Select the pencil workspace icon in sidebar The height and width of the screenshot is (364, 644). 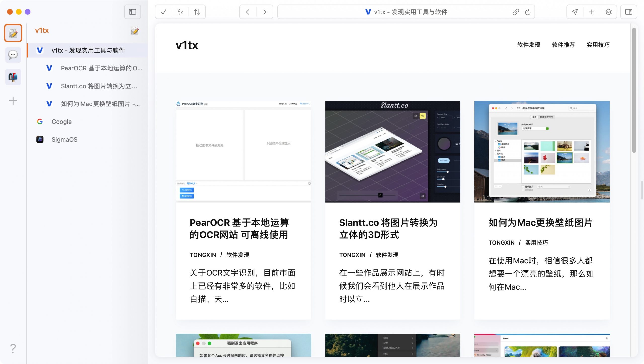point(13,32)
